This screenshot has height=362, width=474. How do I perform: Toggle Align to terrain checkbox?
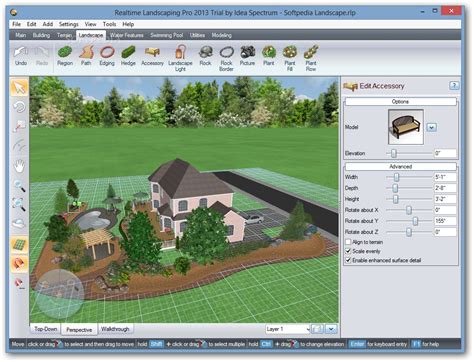point(348,242)
